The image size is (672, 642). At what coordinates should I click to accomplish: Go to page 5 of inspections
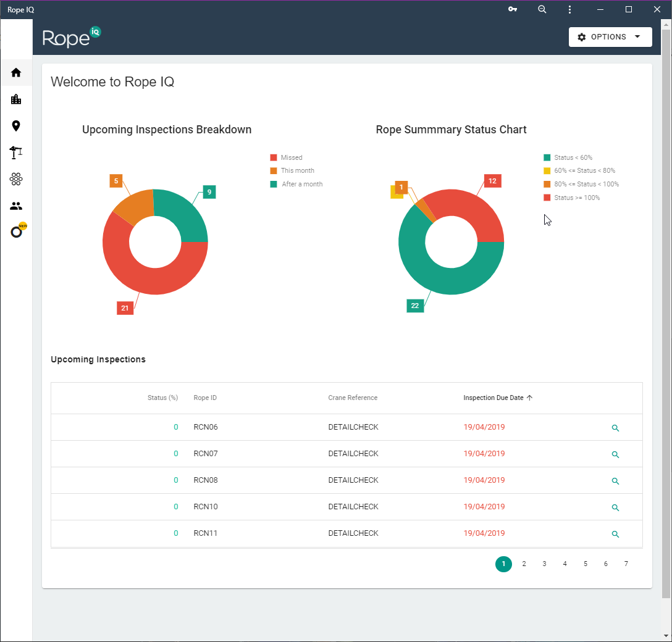point(586,564)
